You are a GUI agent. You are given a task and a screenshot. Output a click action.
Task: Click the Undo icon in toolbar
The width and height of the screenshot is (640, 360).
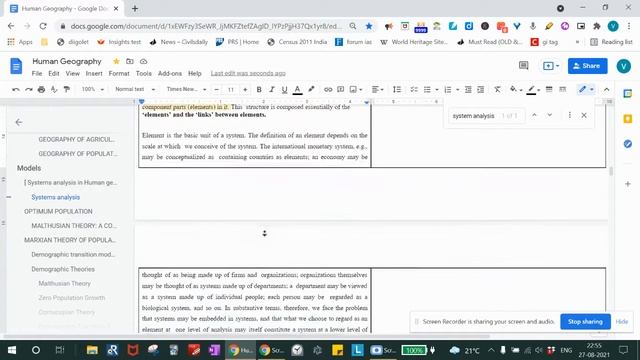click(16, 89)
